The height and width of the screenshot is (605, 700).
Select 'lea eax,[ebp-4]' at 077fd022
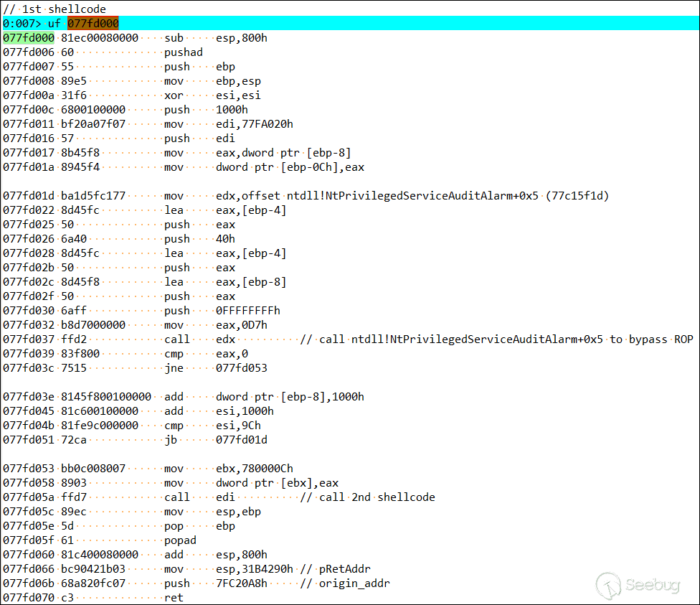225,210
